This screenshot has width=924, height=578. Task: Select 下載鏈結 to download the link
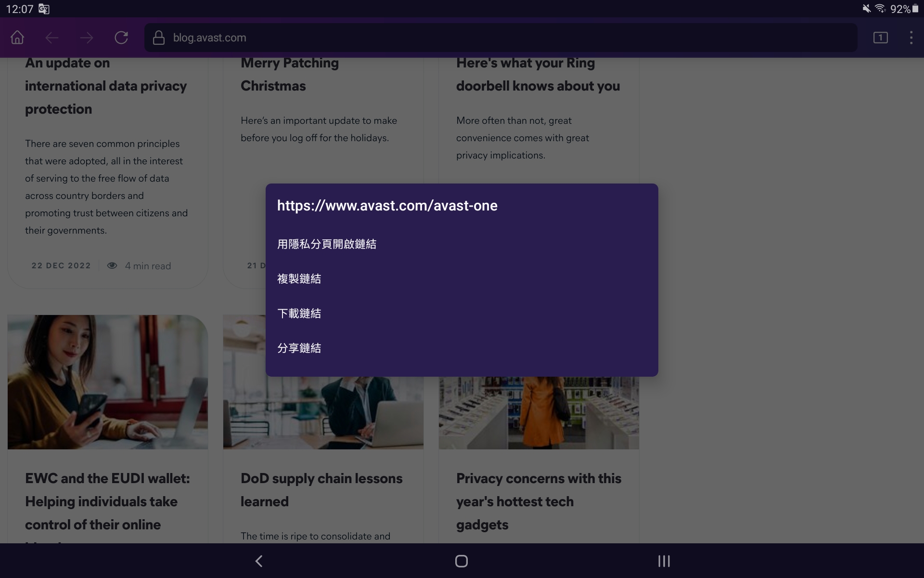[x=299, y=314]
